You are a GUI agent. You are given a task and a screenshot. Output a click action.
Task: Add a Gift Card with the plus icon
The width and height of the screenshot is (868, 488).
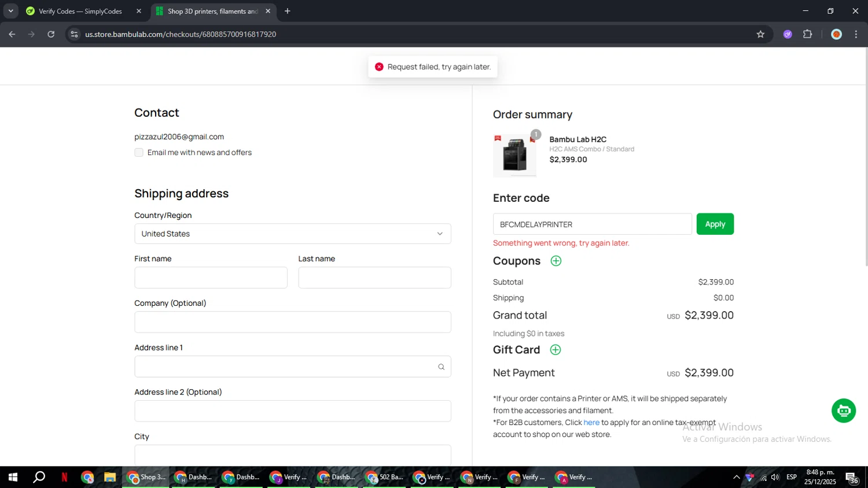[555, 350]
